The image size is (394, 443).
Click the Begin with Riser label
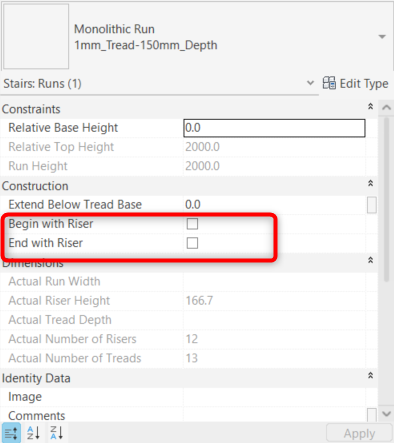click(x=51, y=224)
